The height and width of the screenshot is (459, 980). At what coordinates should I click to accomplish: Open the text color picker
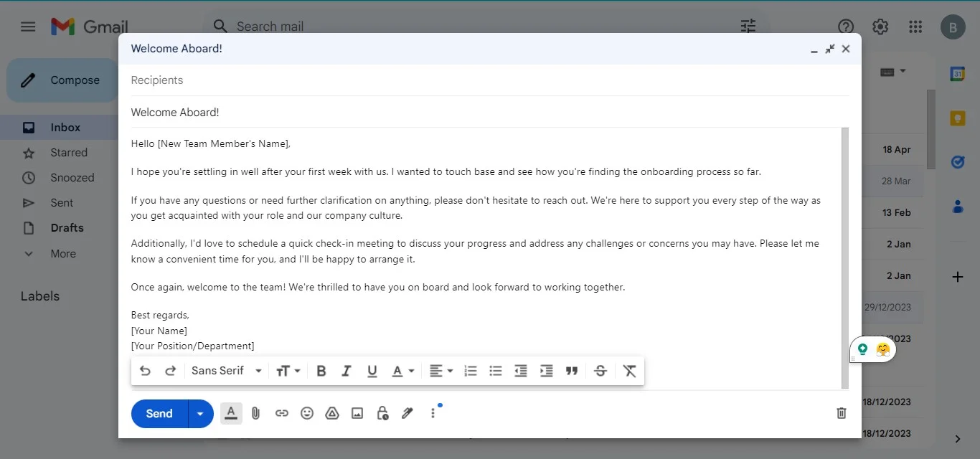[401, 370]
